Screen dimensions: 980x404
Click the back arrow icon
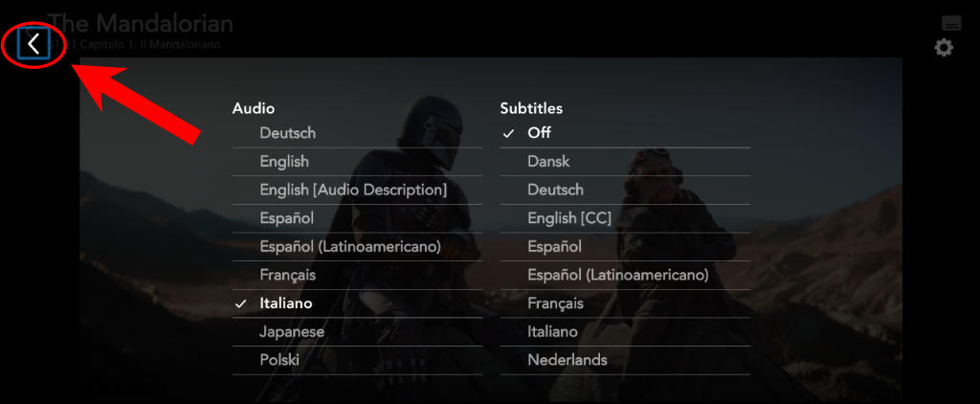point(33,44)
